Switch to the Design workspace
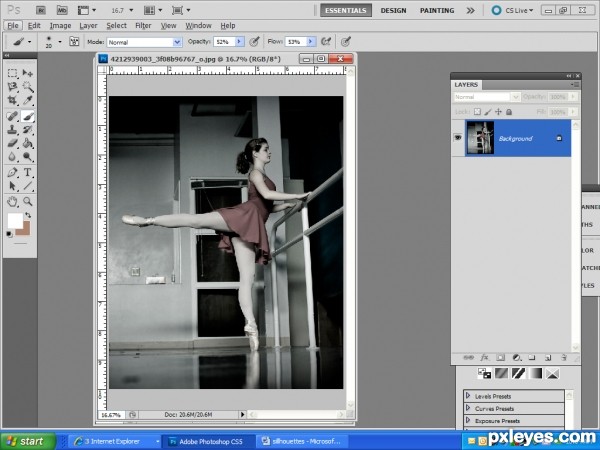600x450 pixels. [393, 10]
